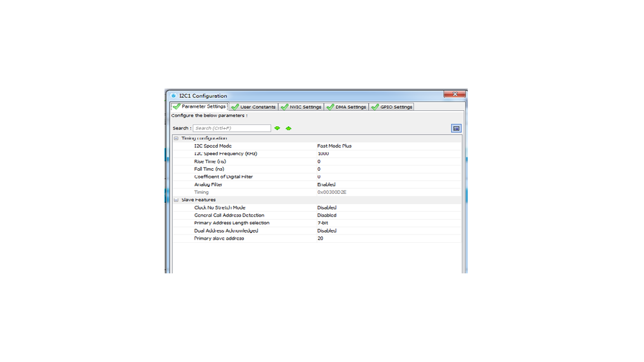Image resolution: width=644 pixels, height=362 pixels.
Task: Collapse the Timing configuration group
Action: [x=176, y=138]
